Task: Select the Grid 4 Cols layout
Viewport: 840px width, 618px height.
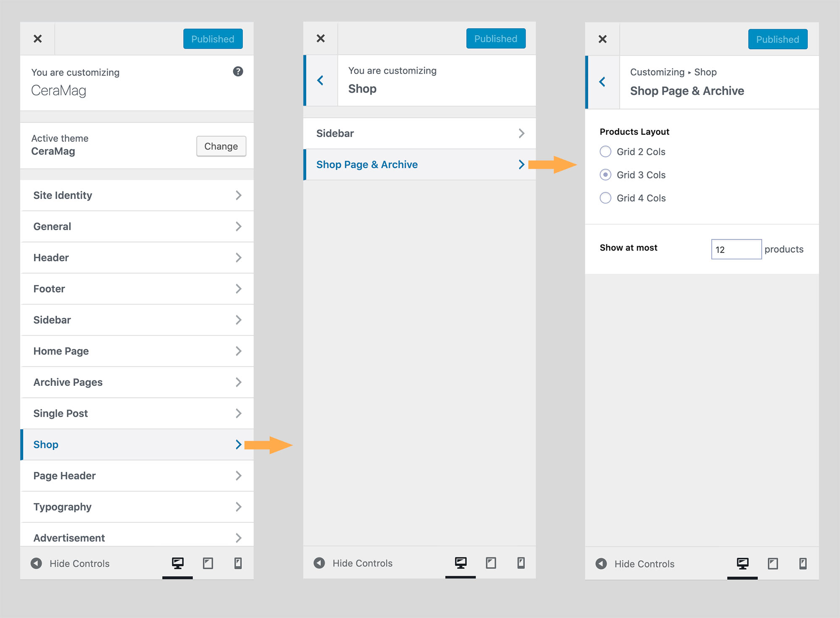Action: 605,198
